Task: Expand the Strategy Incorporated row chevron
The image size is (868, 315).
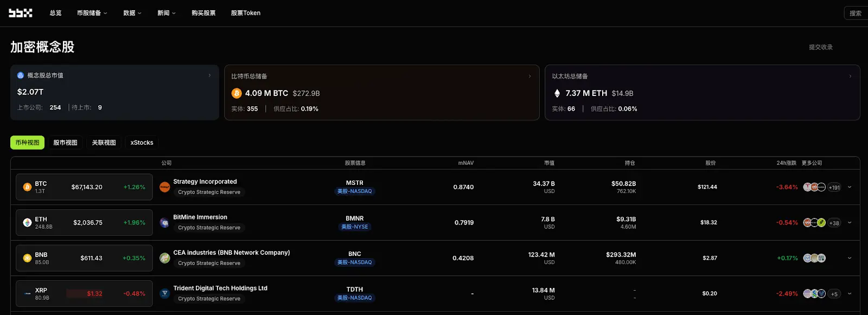Action: (850, 187)
